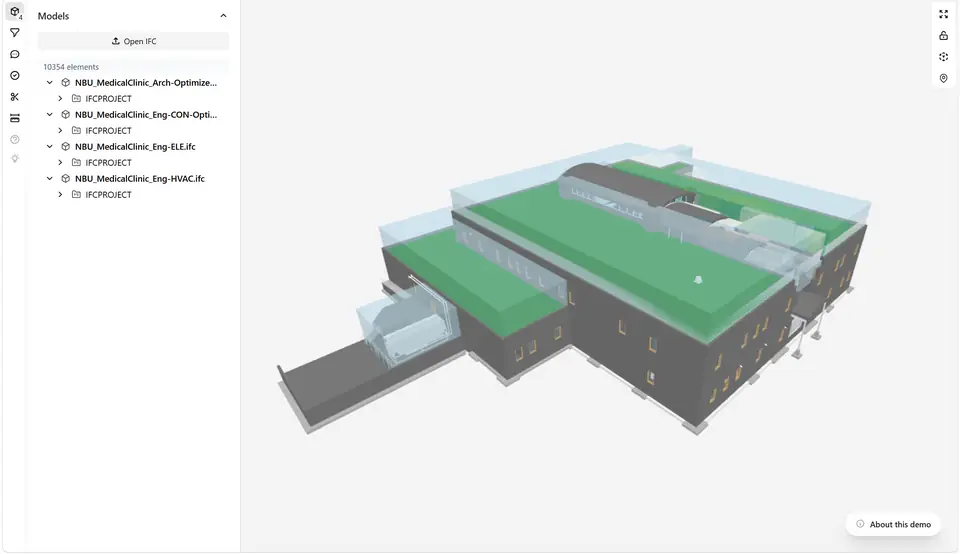
Task: Expand IFCPROJECT under the Arch model
Action: tap(60, 99)
